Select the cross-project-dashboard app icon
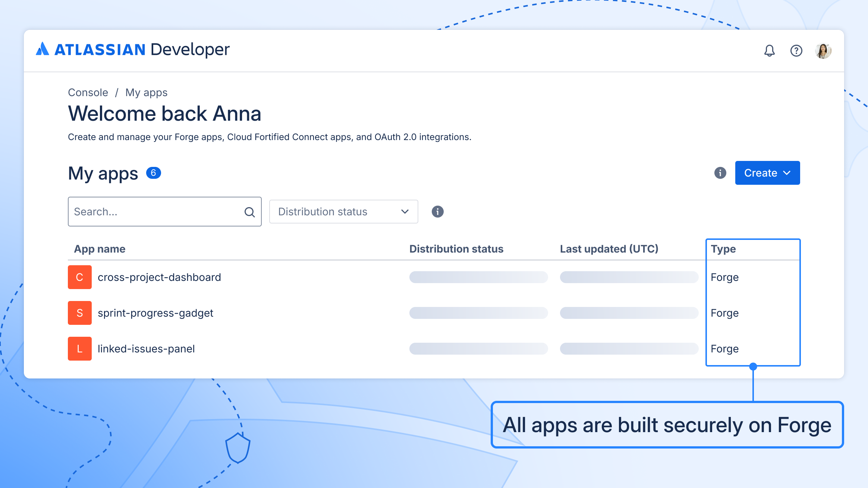 79,277
